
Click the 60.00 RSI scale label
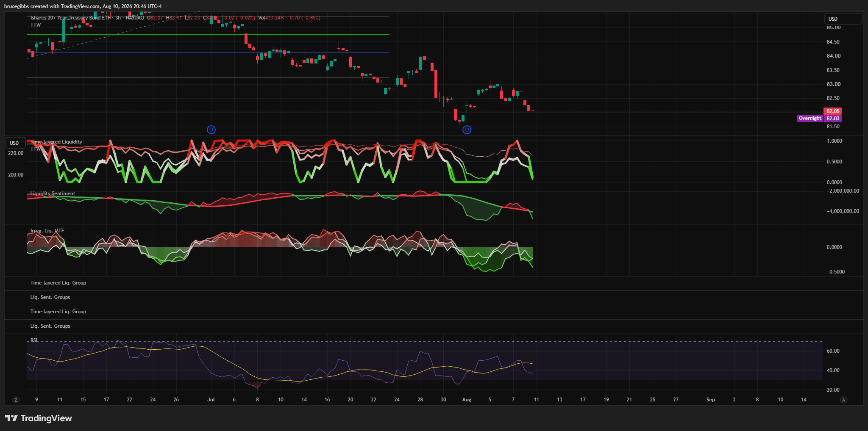(833, 351)
